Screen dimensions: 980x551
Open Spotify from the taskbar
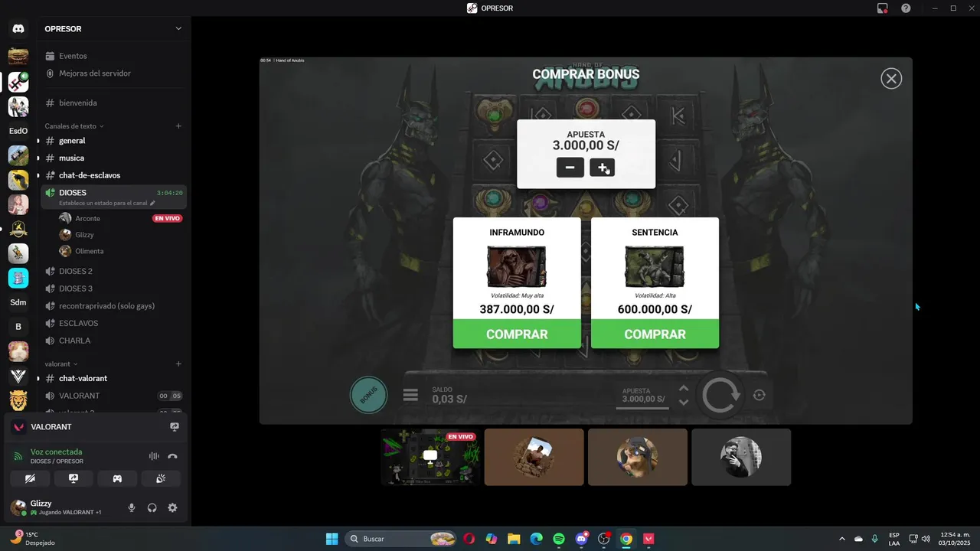pyautogui.click(x=559, y=539)
